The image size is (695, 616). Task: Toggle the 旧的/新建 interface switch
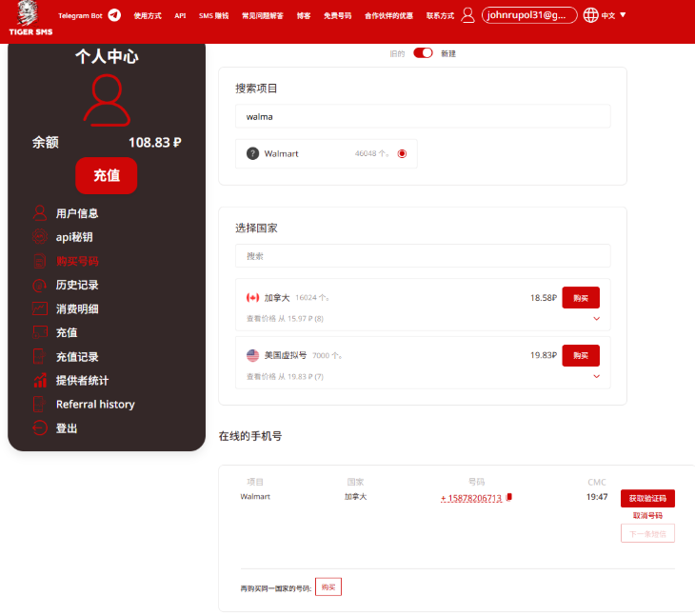pyautogui.click(x=423, y=53)
